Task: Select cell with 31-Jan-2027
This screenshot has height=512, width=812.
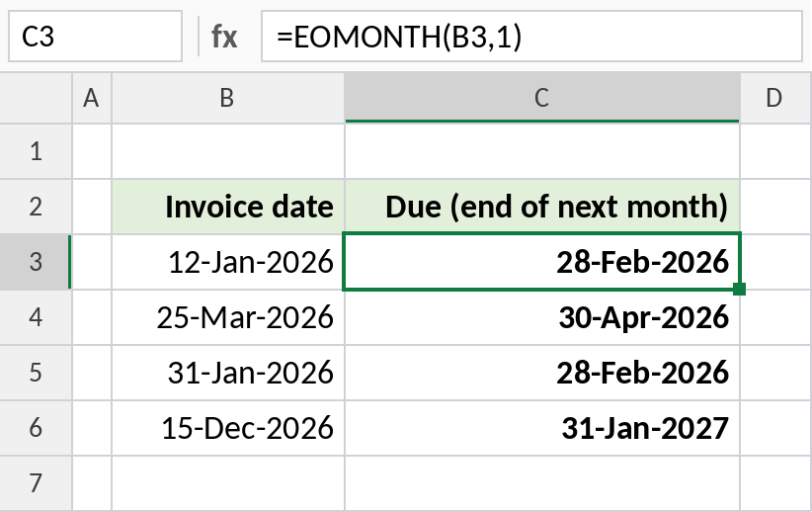Action: [542, 428]
